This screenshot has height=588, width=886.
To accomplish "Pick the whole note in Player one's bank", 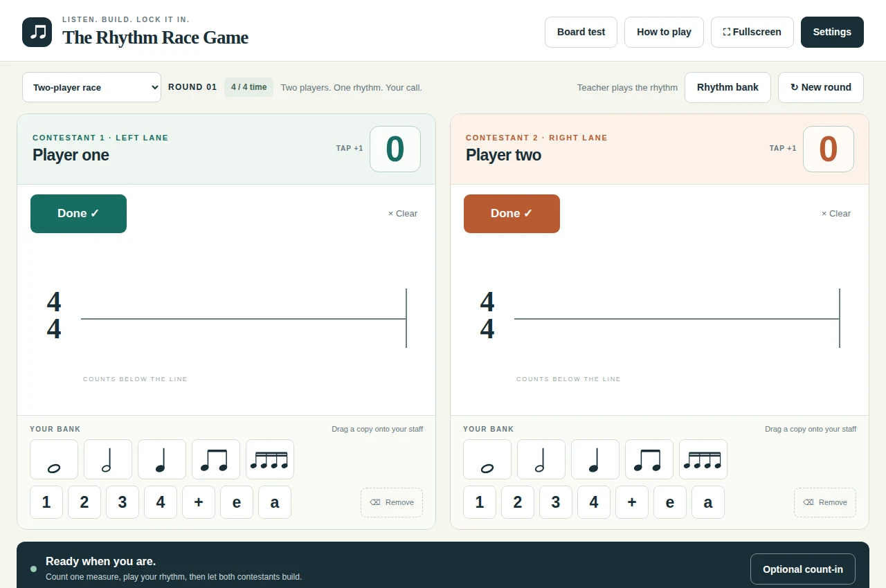I will click(x=54, y=459).
